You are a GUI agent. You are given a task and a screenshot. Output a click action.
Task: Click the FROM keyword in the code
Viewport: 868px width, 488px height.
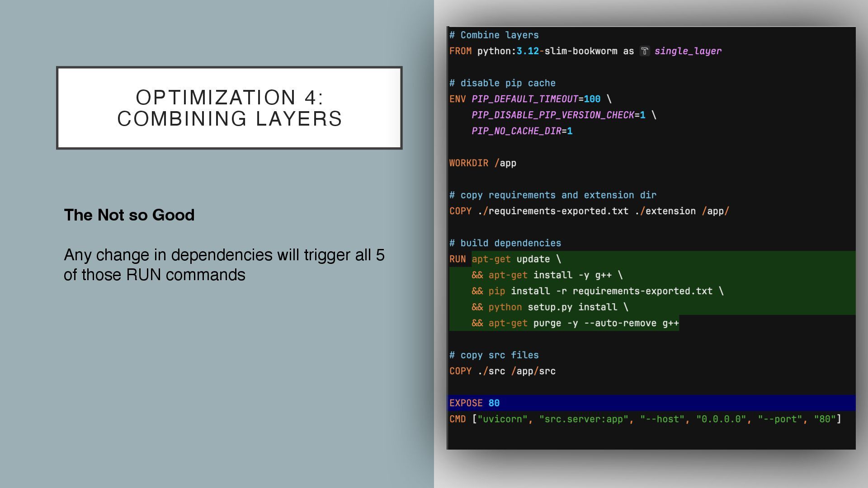click(460, 51)
